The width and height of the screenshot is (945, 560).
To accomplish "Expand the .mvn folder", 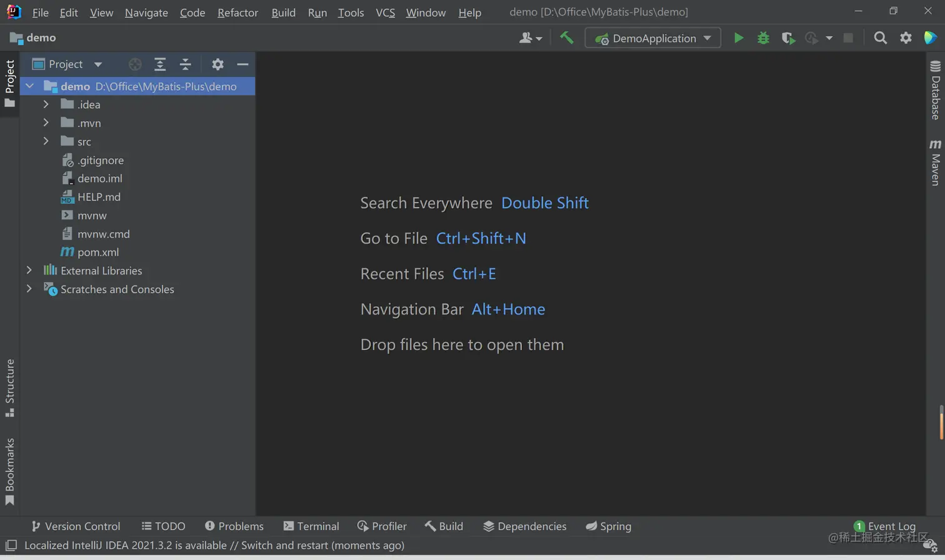I will click(46, 123).
